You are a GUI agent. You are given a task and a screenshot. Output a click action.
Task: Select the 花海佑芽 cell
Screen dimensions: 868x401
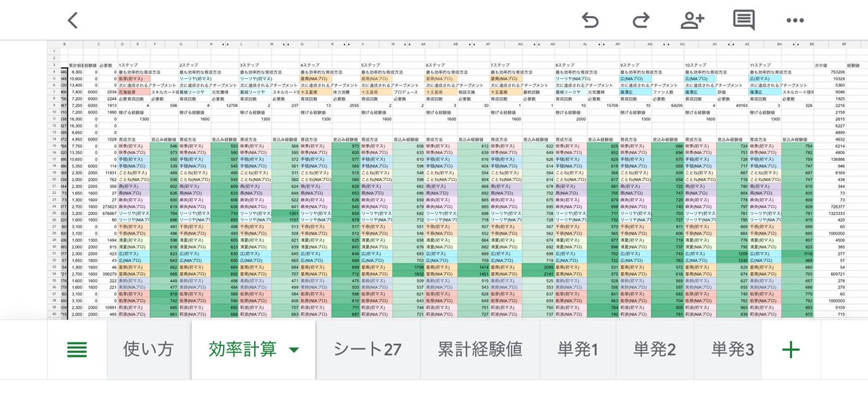pyautogui.click(x=134, y=92)
